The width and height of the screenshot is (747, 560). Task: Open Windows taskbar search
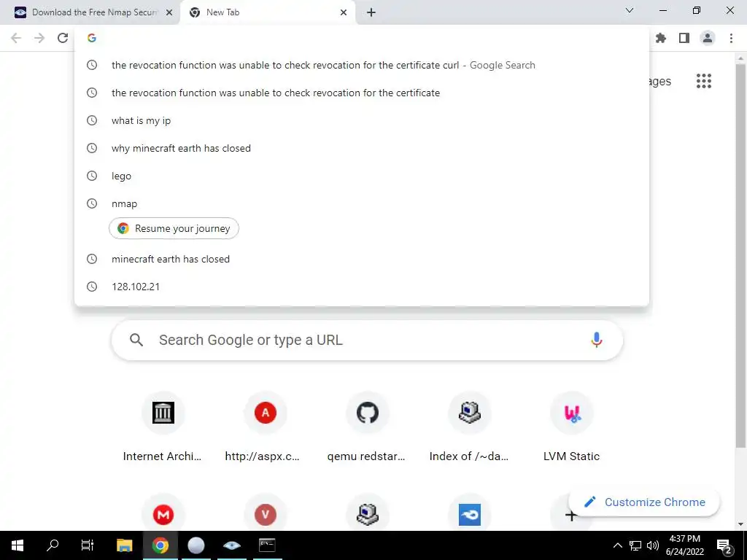tap(53, 545)
